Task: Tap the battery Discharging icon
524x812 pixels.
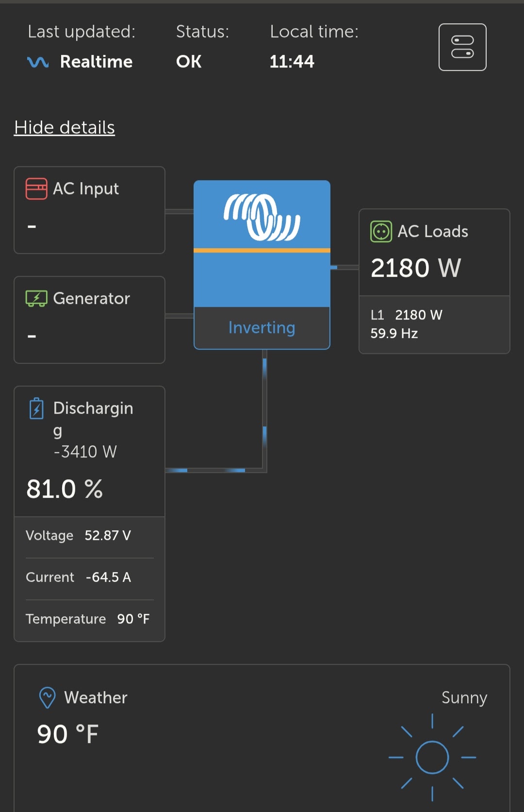Action: [x=36, y=408]
